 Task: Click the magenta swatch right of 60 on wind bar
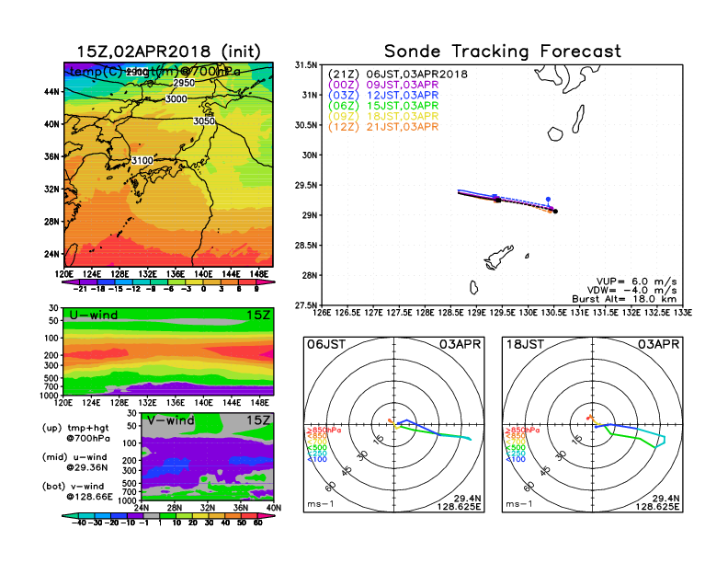pyautogui.click(x=267, y=515)
